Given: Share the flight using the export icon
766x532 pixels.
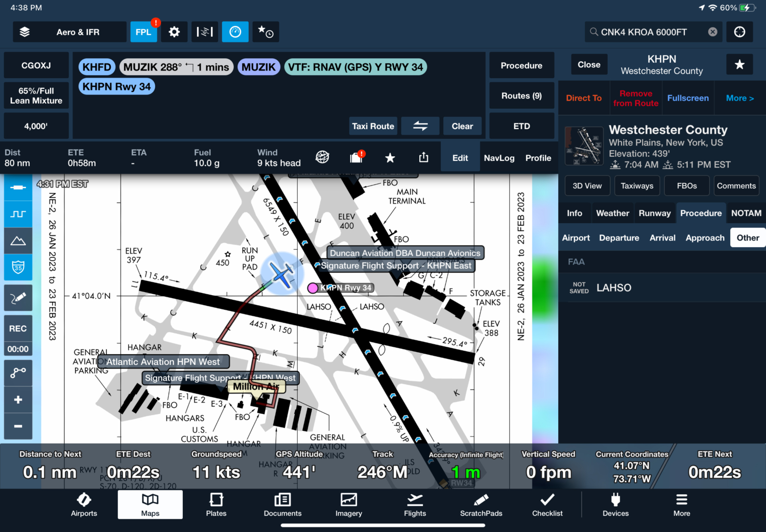Looking at the screenshot, I should click(423, 158).
